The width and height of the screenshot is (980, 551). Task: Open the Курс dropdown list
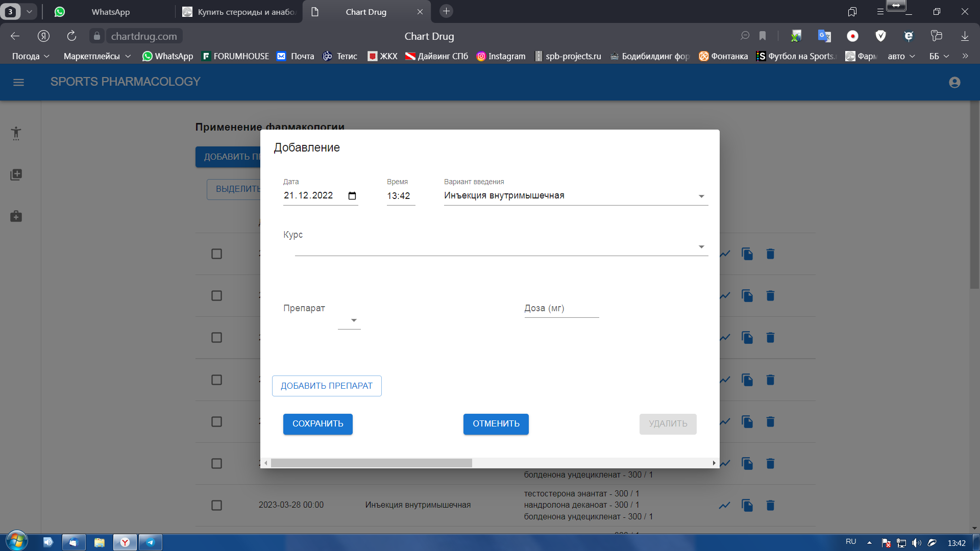tap(701, 247)
